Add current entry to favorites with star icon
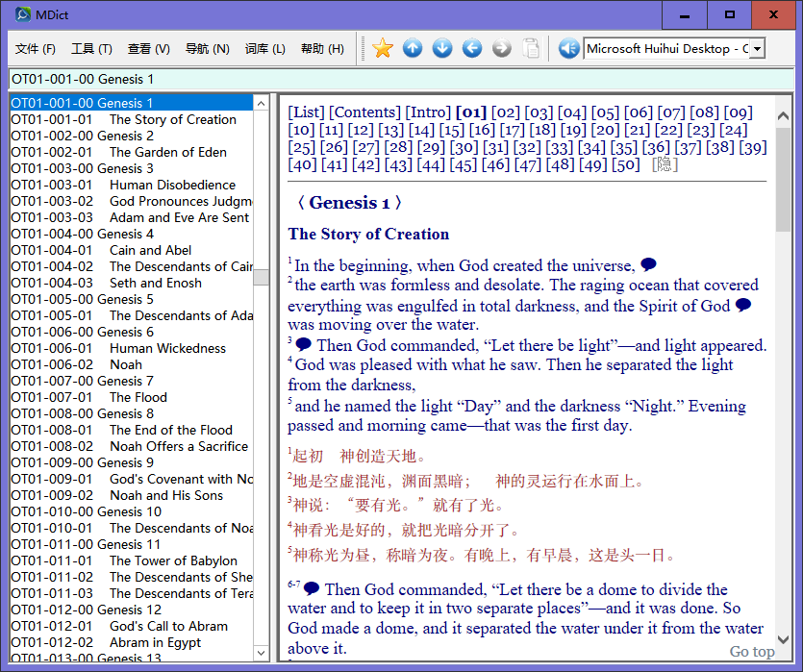This screenshot has width=803, height=672. click(x=383, y=49)
